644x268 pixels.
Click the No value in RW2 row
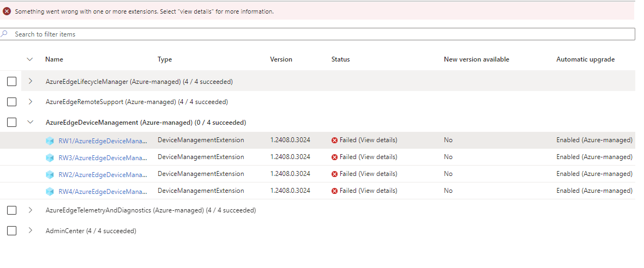click(x=448, y=174)
